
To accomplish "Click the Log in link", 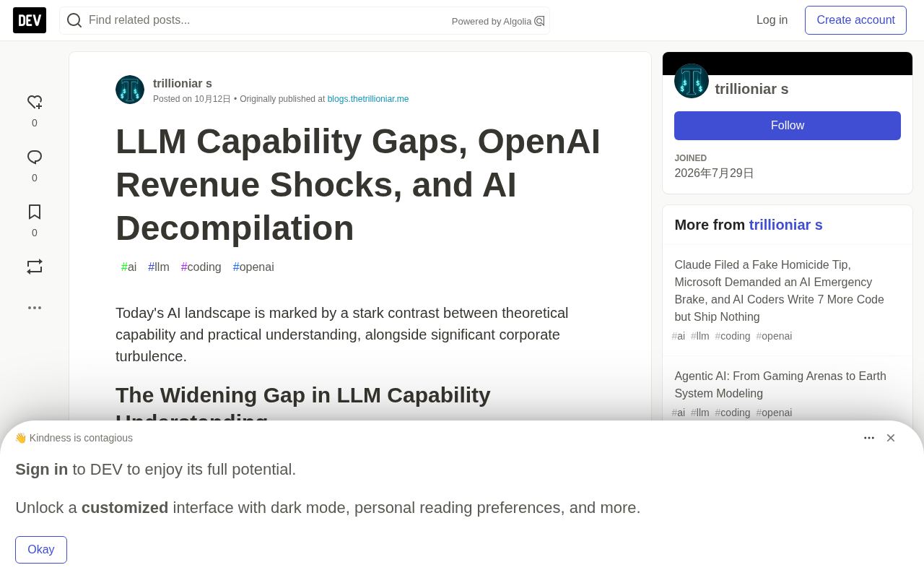I will 772,20.
